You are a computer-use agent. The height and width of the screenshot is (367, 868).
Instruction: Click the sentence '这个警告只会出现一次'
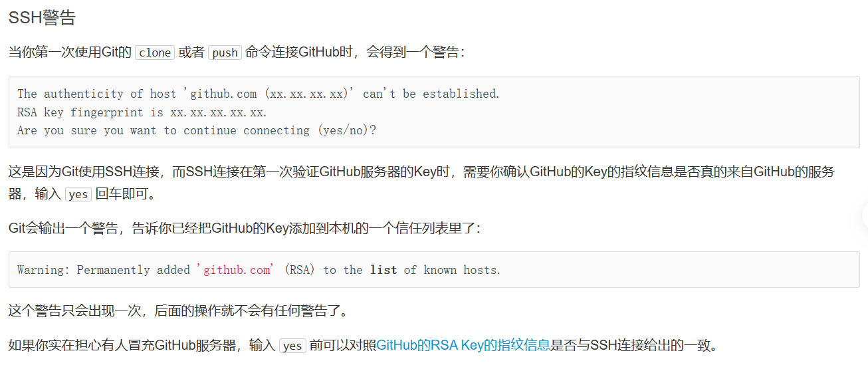[x=177, y=310]
